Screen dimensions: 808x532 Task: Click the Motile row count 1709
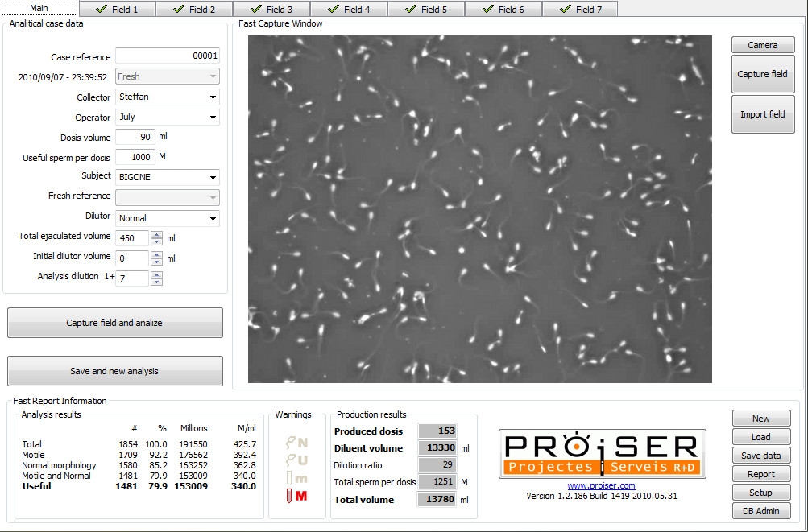click(x=128, y=455)
